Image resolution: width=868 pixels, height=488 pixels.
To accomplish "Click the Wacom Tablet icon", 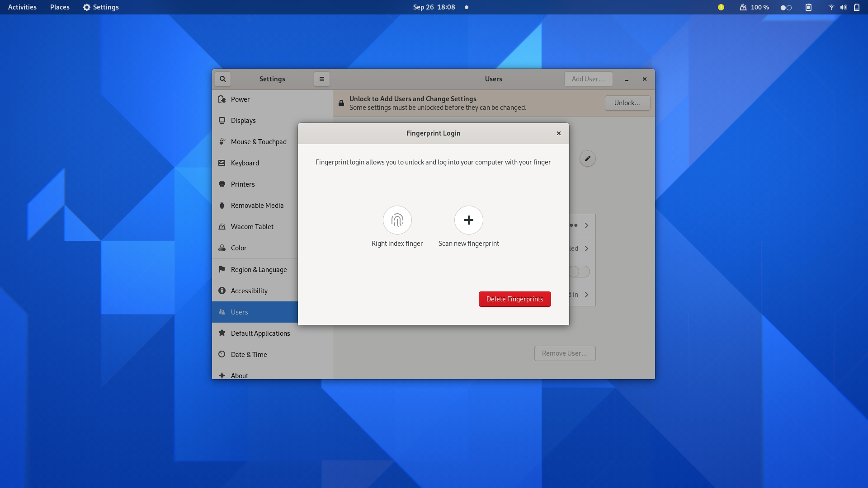I will [x=222, y=226].
